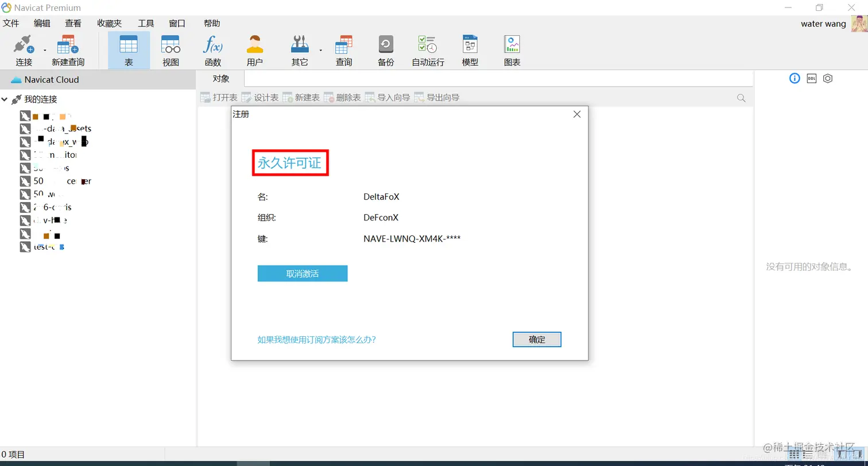Show the info panel icon on the right pane
Viewport: 868px width, 466px height.
coord(795,79)
